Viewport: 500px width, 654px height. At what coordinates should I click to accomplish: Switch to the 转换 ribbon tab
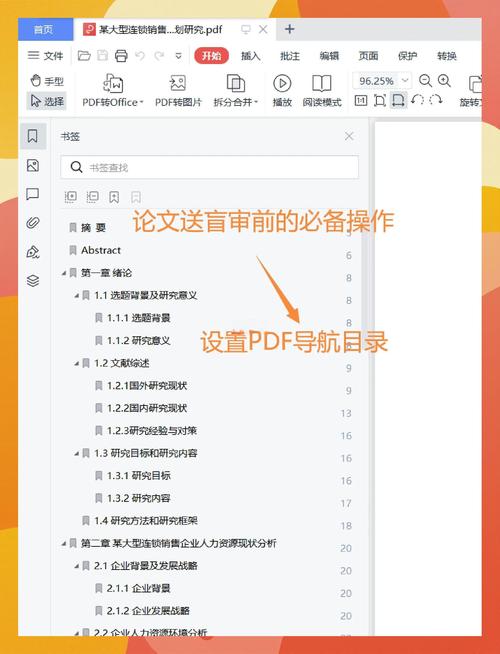pos(447,56)
